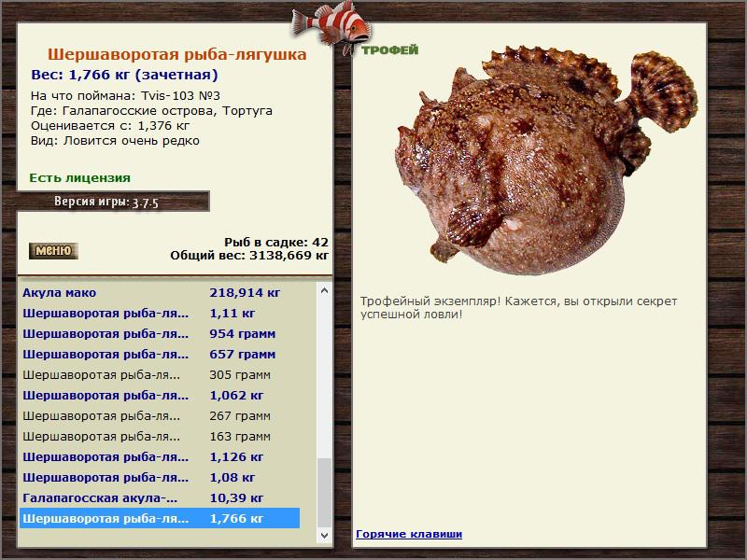The height and width of the screenshot is (560, 747).
Task: Click the highlighted 1,766 кг frogfish row
Action: tap(160, 518)
